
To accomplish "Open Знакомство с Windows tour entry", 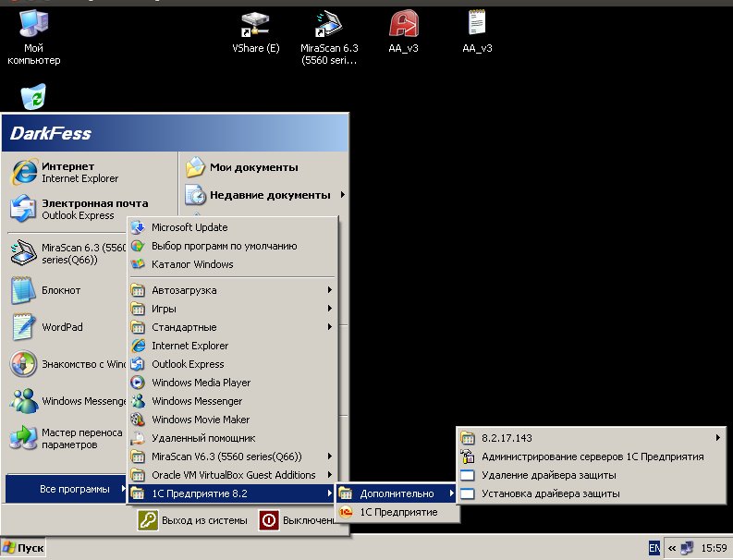I will tap(67, 364).
